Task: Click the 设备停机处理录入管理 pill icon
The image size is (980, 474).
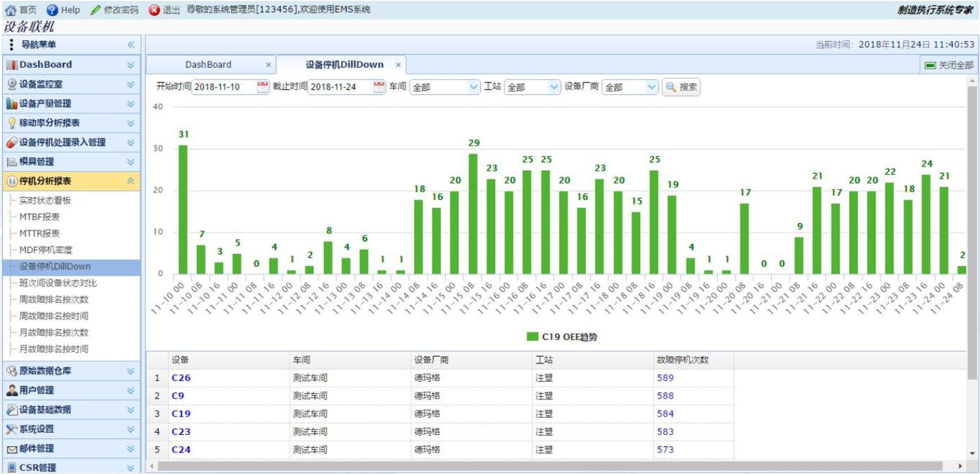Action: [x=12, y=143]
